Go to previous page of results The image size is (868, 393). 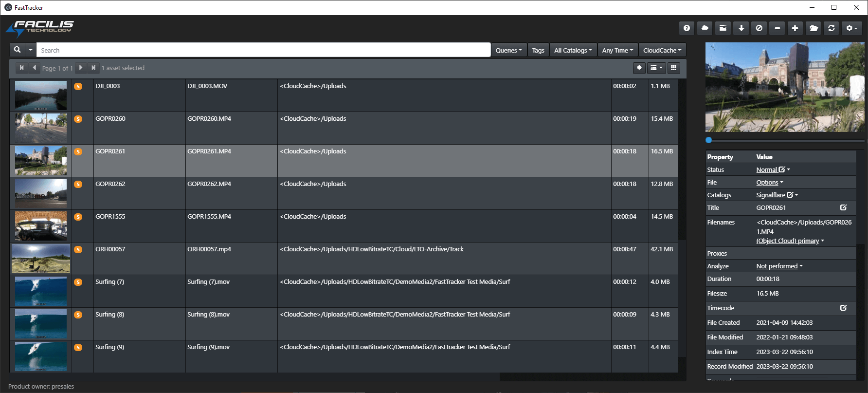(x=34, y=68)
